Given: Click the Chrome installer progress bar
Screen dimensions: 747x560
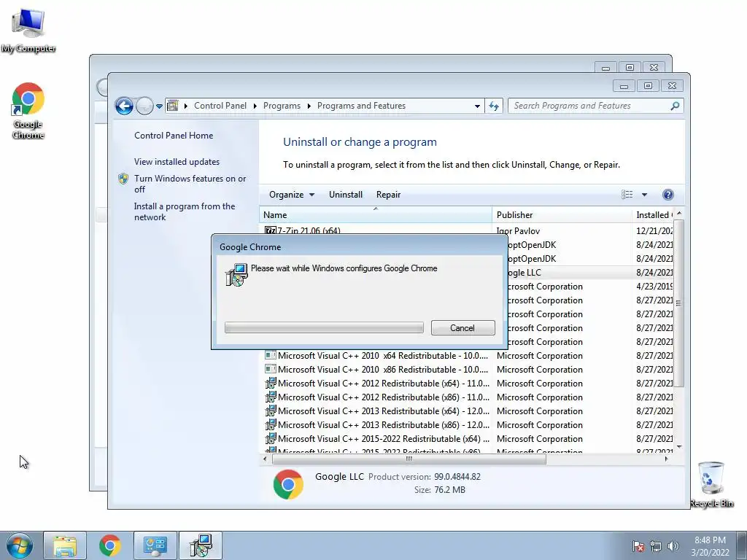Looking at the screenshot, I should tap(324, 327).
